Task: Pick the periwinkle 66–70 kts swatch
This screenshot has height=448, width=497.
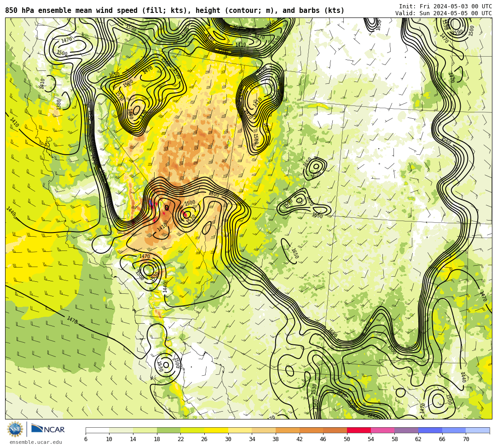Action: tap(454, 430)
